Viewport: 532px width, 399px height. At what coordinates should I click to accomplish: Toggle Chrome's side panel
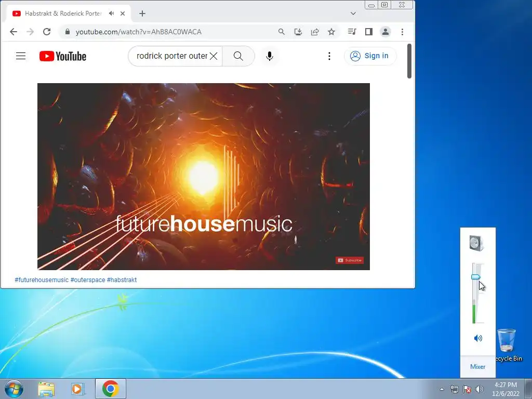tap(369, 32)
